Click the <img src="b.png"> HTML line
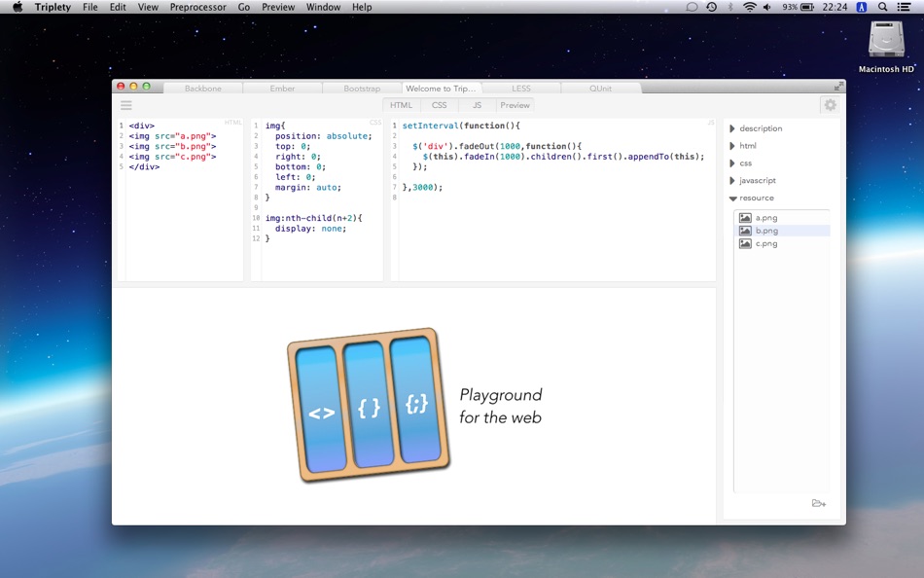924x578 pixels. click(x=173, y=146)
